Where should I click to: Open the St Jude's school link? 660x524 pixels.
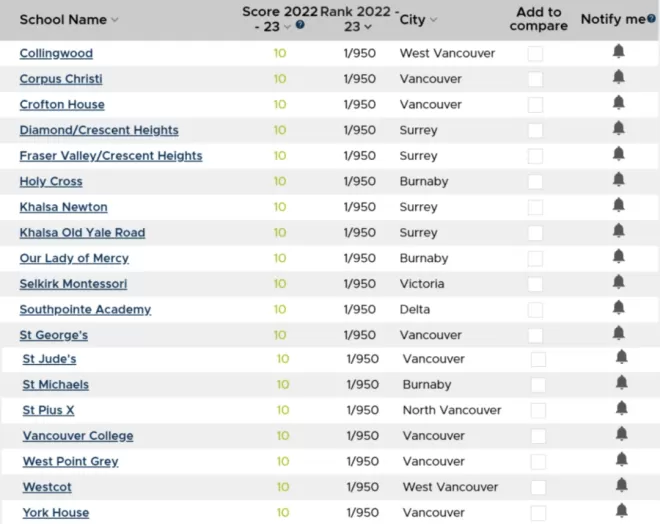49,359
